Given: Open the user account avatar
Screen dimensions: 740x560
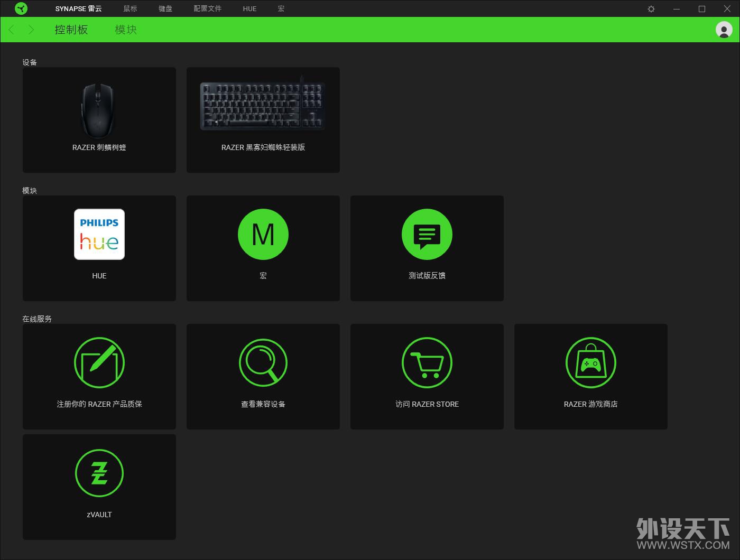Looking at the screenshot, I should pos(724,30).
